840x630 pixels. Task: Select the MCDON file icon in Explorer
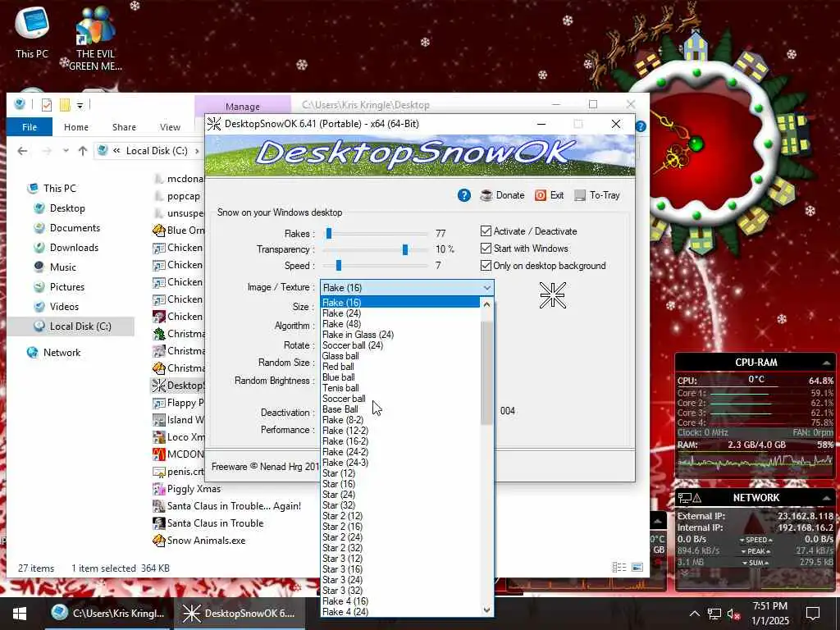[x=158, y=454]
